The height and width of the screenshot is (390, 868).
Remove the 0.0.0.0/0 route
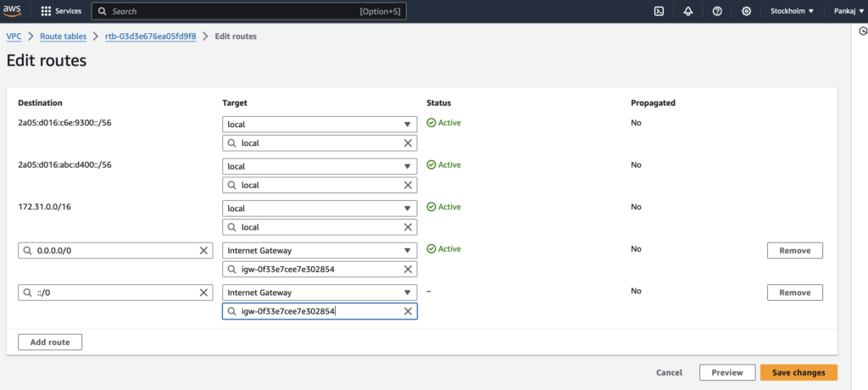click(x=795, y=250)
